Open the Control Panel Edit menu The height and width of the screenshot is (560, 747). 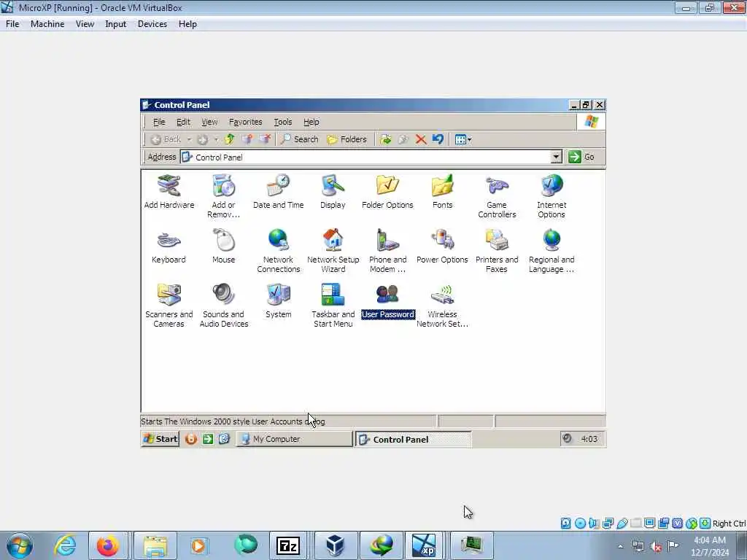pos(183,122)
